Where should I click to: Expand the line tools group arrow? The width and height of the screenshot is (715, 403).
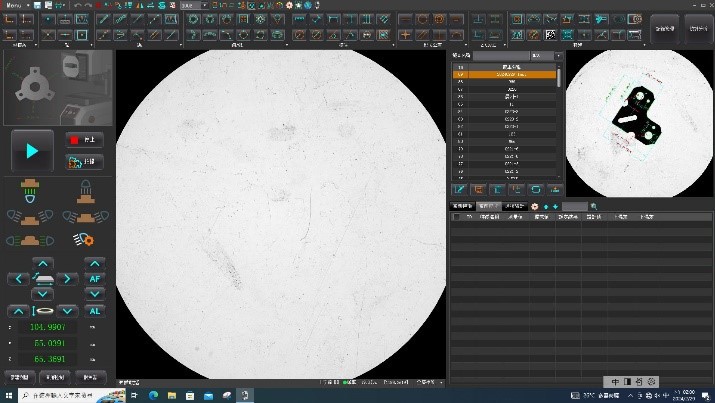(181, 45)
